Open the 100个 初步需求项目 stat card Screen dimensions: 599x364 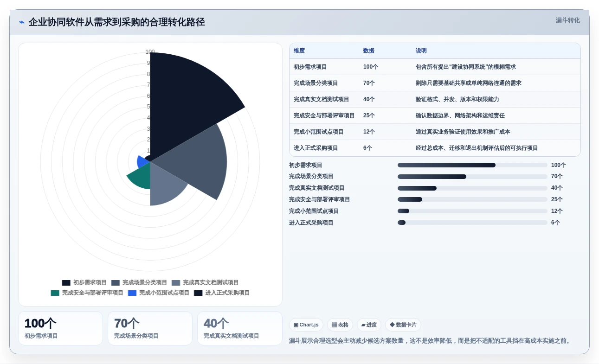[60, 328]
